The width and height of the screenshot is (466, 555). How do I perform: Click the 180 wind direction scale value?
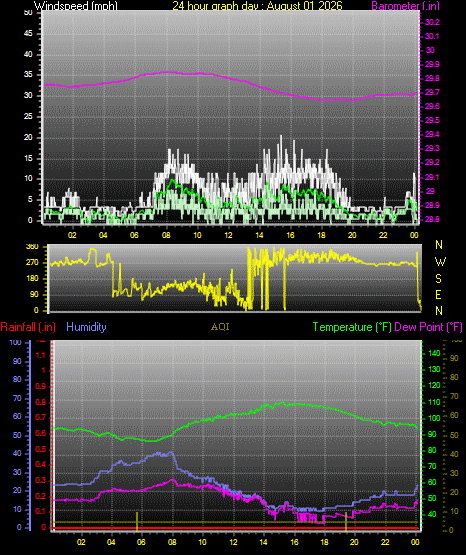pyautogui.click(x=32, y=279)
